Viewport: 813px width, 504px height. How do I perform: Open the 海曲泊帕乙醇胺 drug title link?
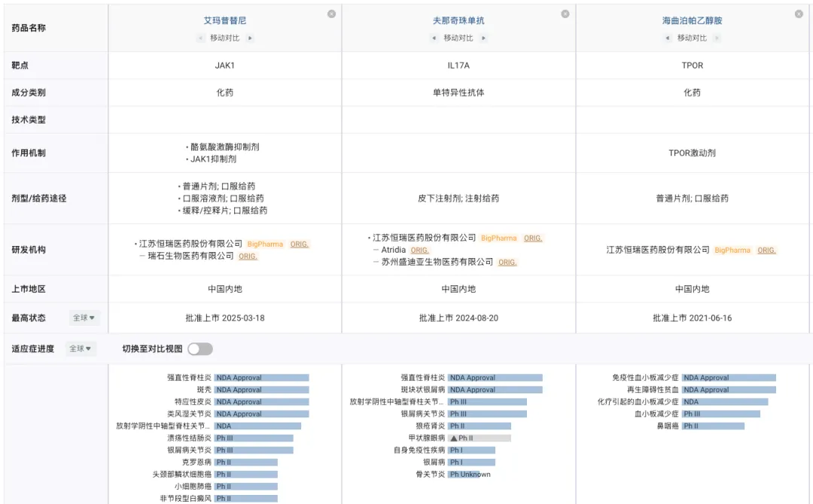coord(692,21)
